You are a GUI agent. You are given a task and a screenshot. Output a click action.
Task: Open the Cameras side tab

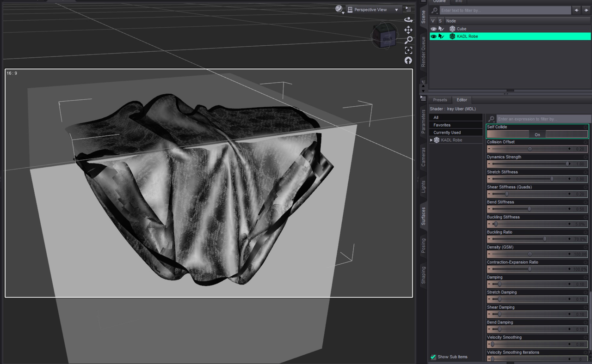(x=423, y=157)
